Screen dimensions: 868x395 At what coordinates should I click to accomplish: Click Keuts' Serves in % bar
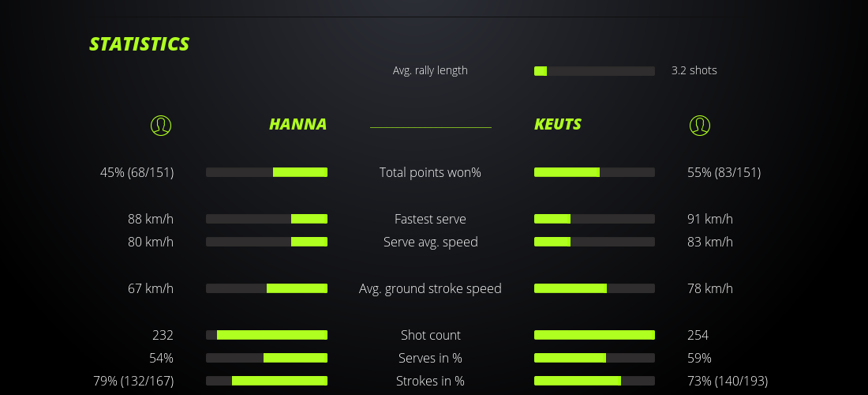[x=594, y=358]
